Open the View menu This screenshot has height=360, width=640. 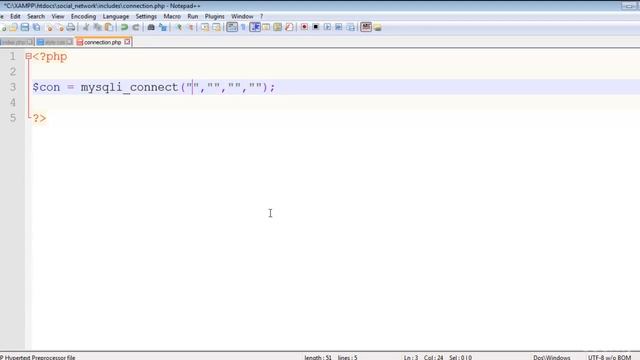pos(58,16)
